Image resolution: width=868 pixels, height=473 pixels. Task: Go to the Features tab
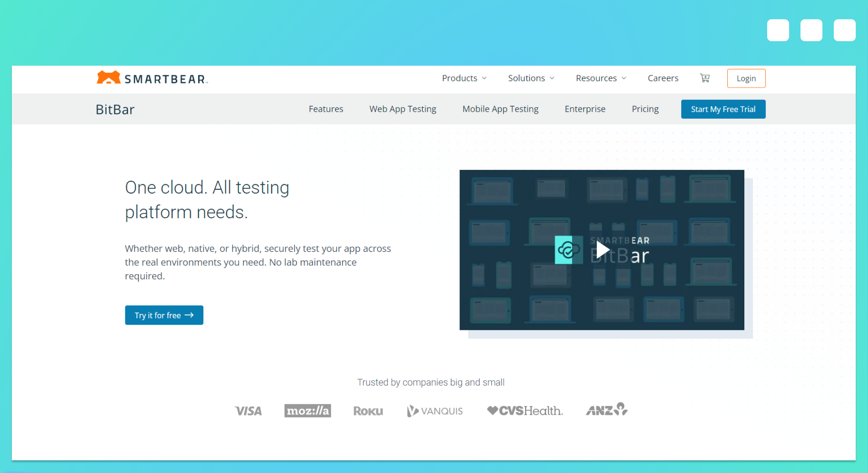pos(326,109)
